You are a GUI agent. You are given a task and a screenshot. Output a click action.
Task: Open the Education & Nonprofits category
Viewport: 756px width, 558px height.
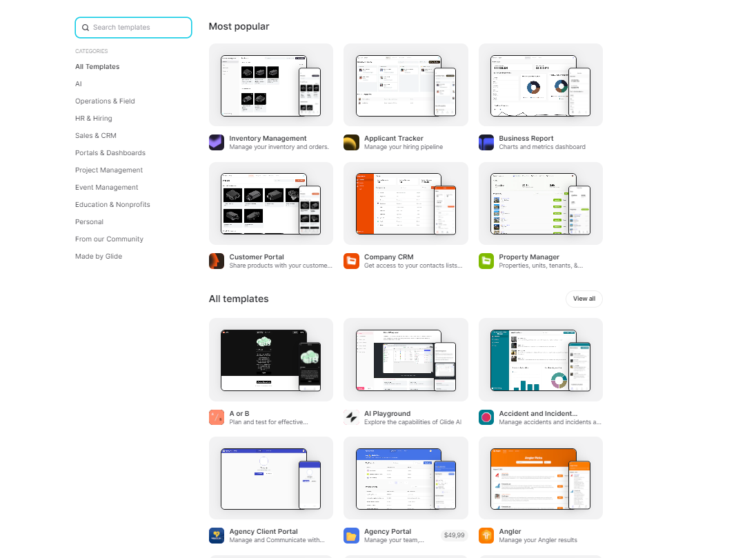point(113,204)
